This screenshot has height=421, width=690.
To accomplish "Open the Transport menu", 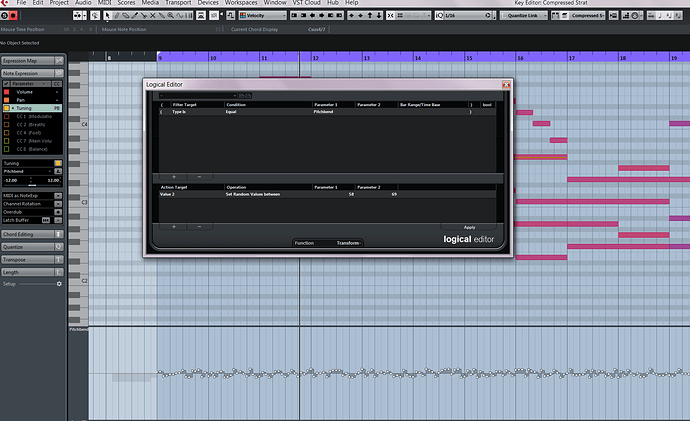I will pyautogui.click(x=178, y=3).
